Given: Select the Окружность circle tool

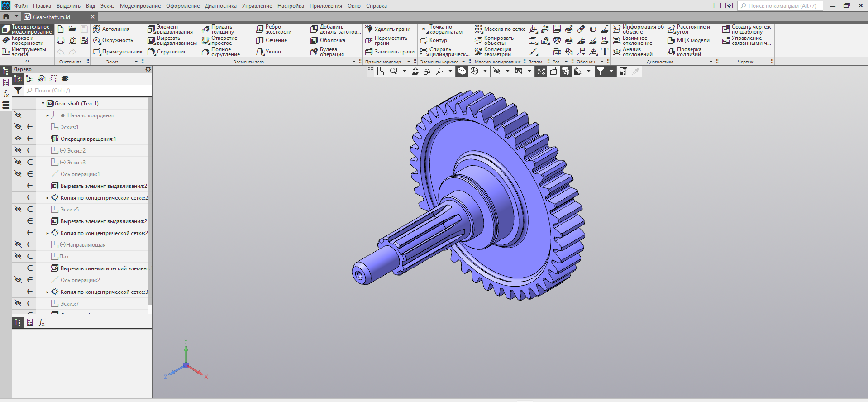Looking at the screenshot, I should [x=113, y=40].
